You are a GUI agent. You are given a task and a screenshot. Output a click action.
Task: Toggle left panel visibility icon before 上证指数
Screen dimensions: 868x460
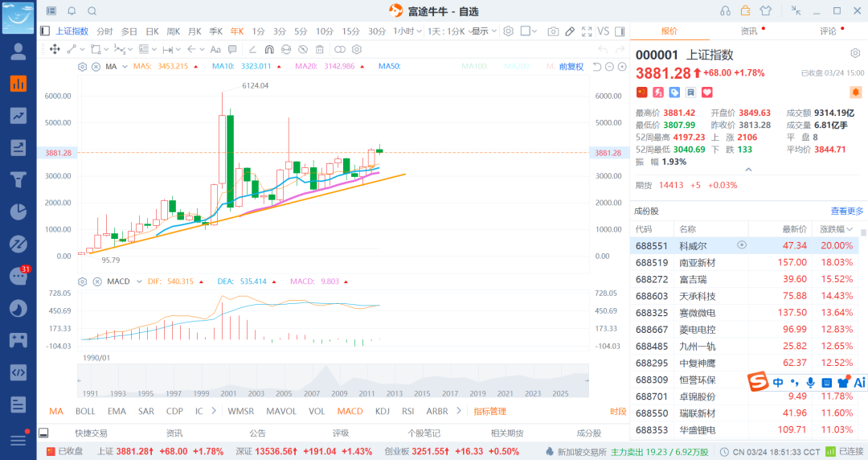point(45,31)
